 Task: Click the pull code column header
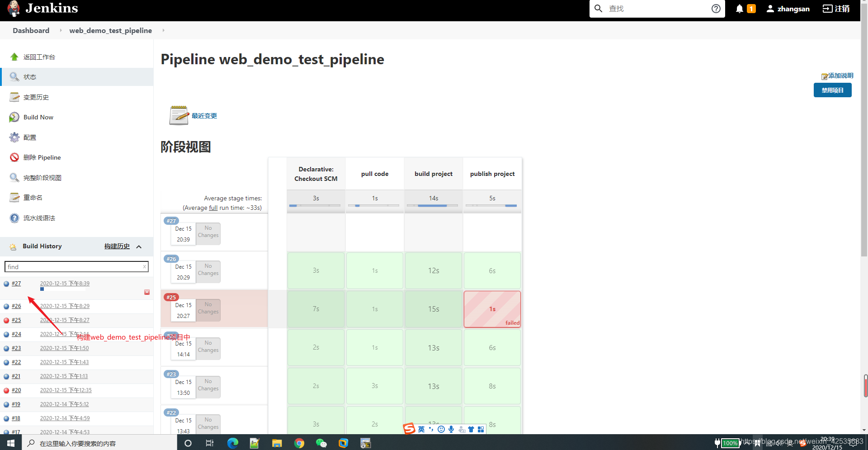(x=375, y=174)
